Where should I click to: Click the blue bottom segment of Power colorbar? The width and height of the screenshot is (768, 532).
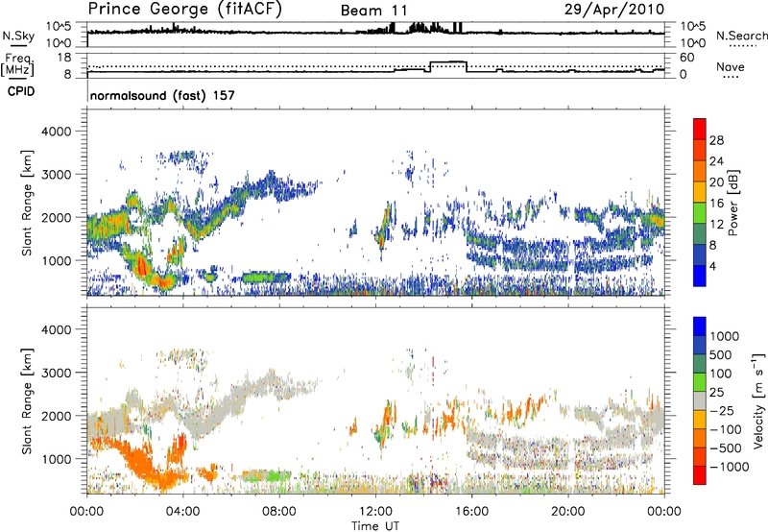point(700,276)
